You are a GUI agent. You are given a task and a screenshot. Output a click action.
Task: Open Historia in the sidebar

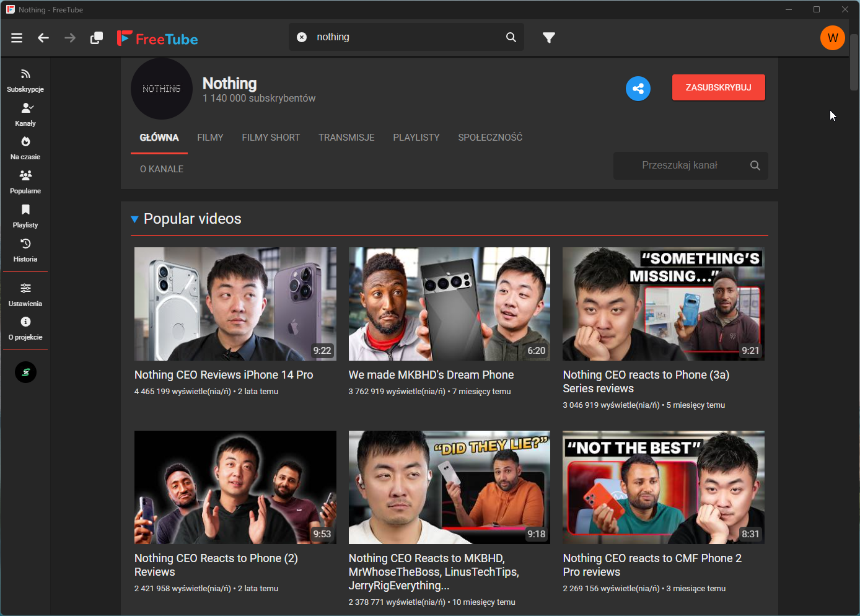point(25,250)
